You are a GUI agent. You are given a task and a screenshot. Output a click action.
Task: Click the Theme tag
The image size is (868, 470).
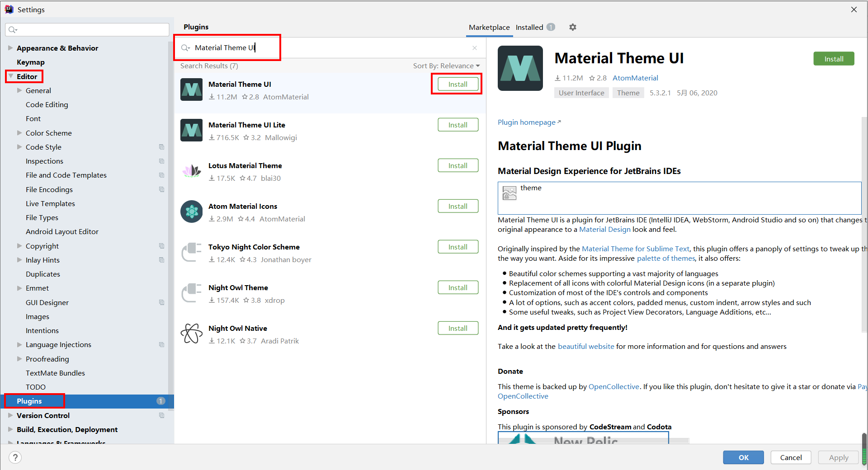point(628,93)
